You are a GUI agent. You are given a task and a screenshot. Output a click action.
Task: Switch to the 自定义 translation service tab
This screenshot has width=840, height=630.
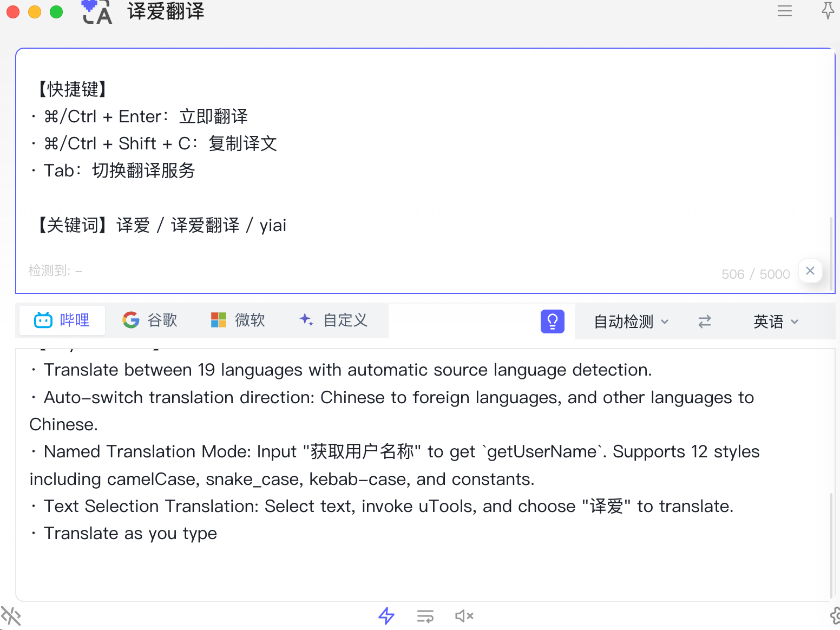coord(333,320)
